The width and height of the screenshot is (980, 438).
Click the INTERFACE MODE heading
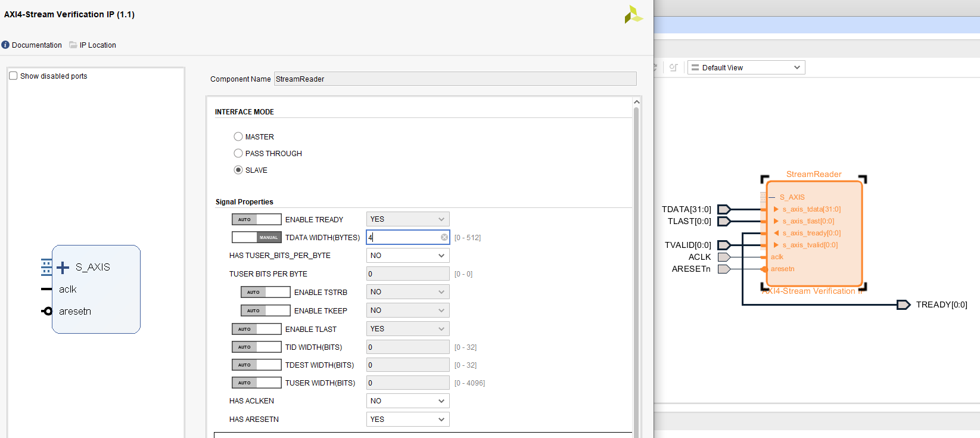tap(244, 111)
